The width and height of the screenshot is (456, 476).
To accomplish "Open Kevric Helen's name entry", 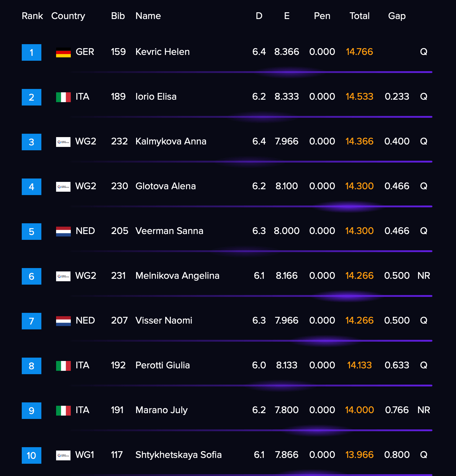I will coord(162,52).
